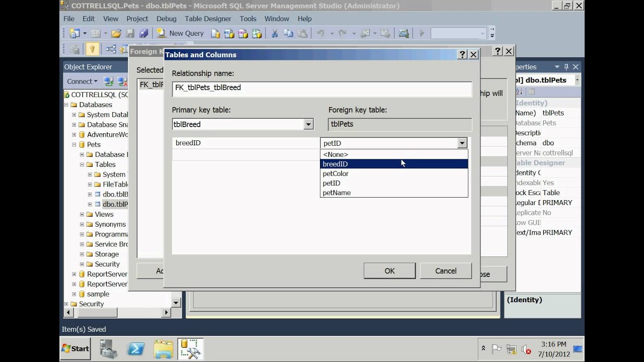The width and height of the screenshot is (644, 362).
Task: Click the Foreign key table field tblPets
Action: click(x=400, y=124)
